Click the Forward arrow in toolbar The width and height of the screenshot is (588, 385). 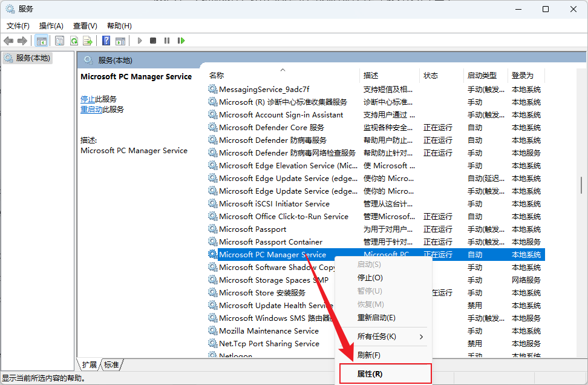click(22, 41)
